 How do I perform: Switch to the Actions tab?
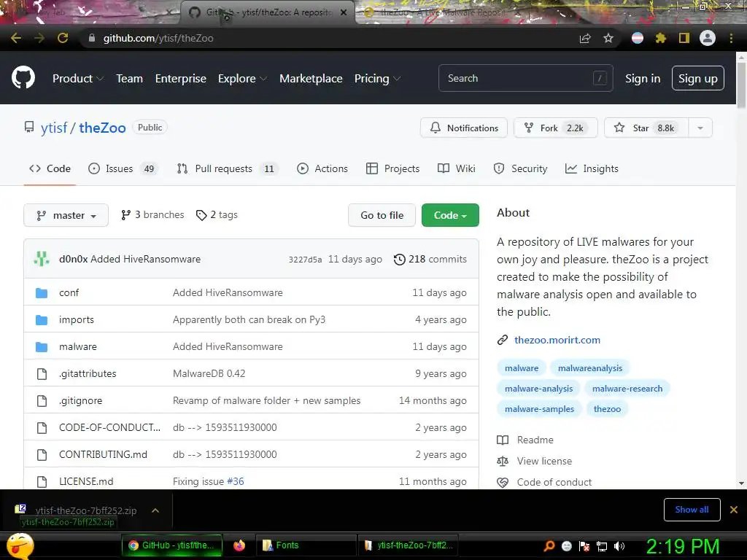(x=322, y=168)
